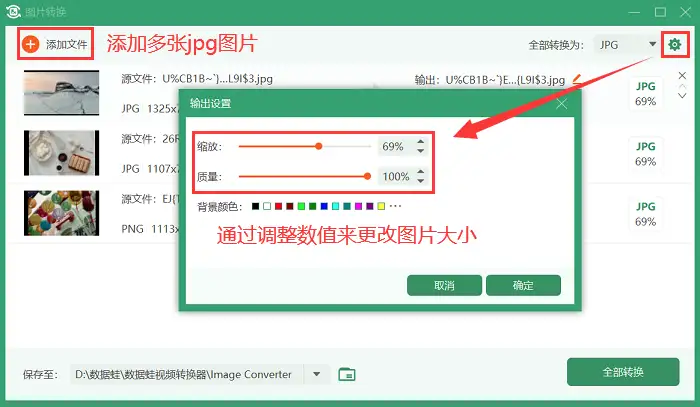Open output settings via the gear icon
Image resolution: width=700 pixels, height=407 pixels.
click(x=674, y=44)
